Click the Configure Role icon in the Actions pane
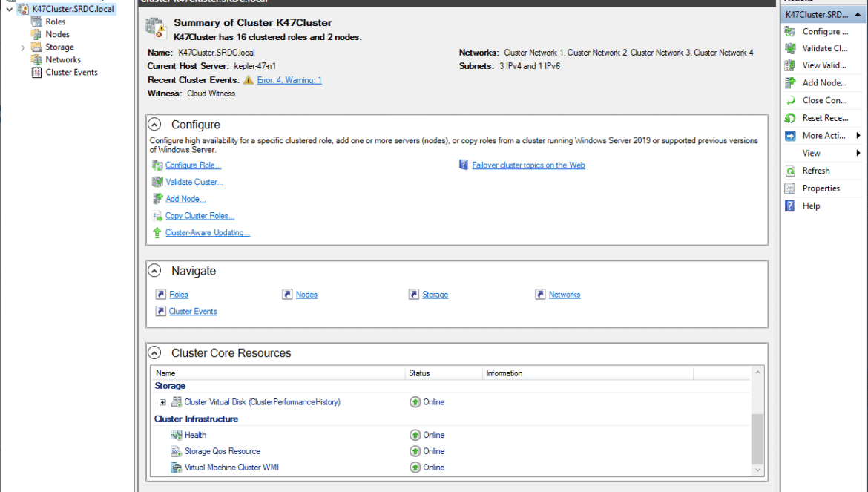 (791, 32)
